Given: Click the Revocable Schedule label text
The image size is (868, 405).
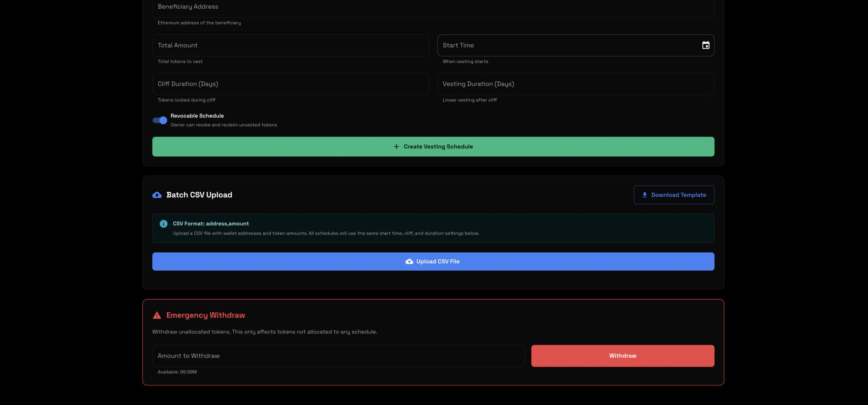Looking at the screenshot, I should (x=197, y=116).
